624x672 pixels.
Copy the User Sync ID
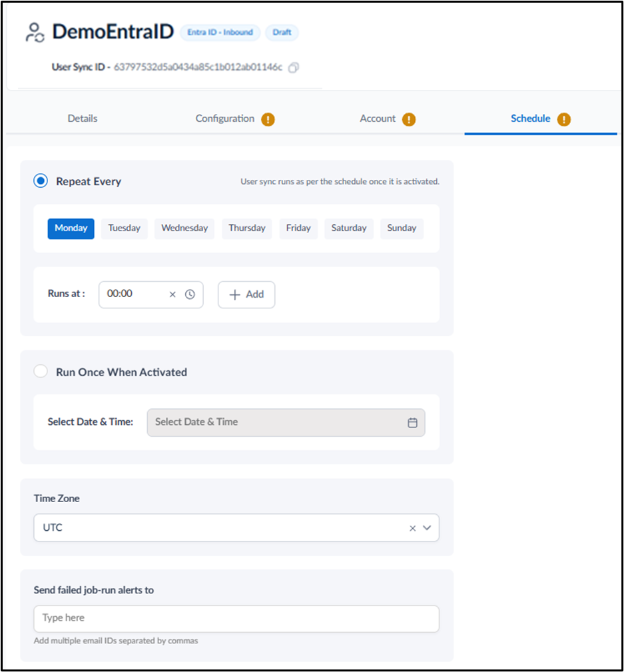tap(293, 67)
